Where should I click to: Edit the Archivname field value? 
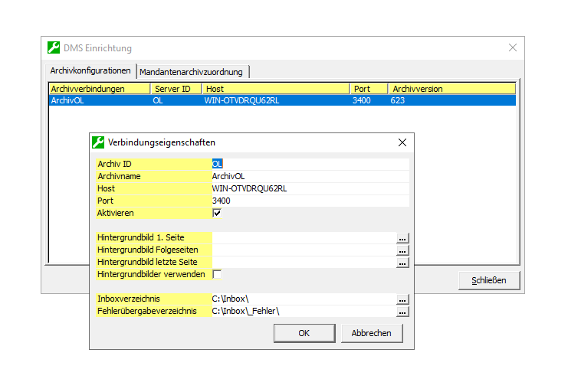[310, 176]
